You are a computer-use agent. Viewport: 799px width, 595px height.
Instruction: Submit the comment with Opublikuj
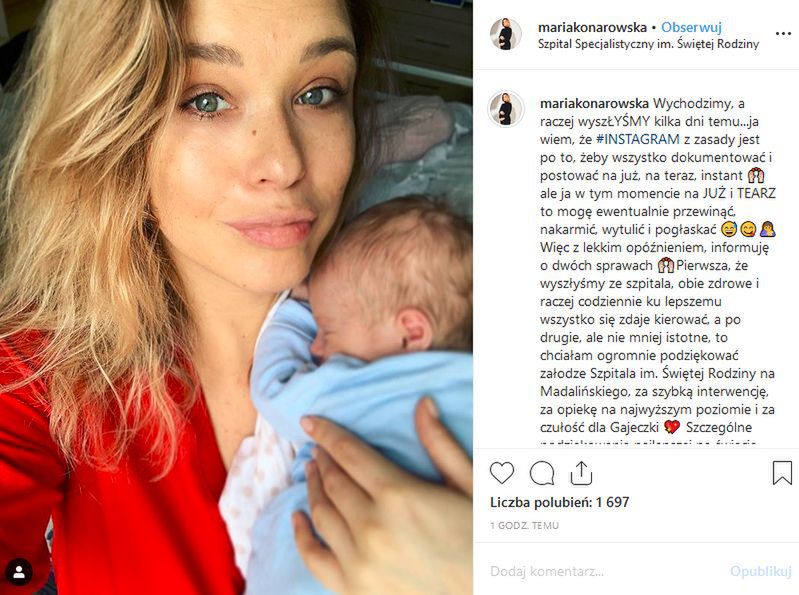click(761, 572)
